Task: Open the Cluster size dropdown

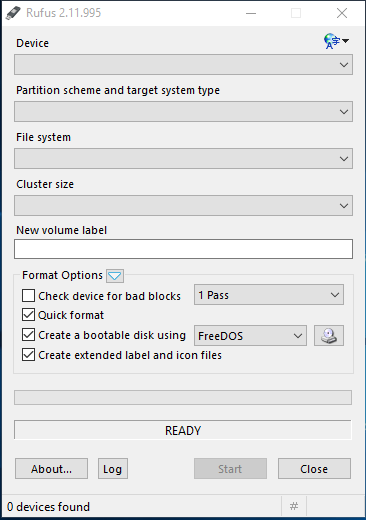Action: click(183, 206)
